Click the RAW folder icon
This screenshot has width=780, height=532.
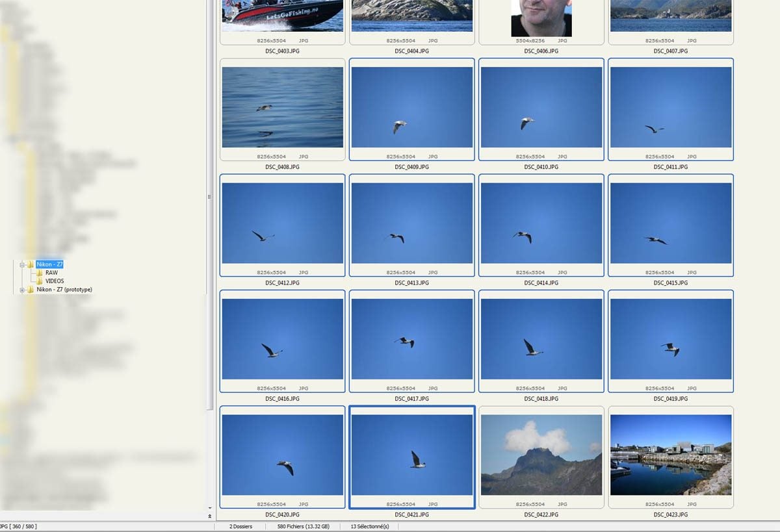[40, 273]
